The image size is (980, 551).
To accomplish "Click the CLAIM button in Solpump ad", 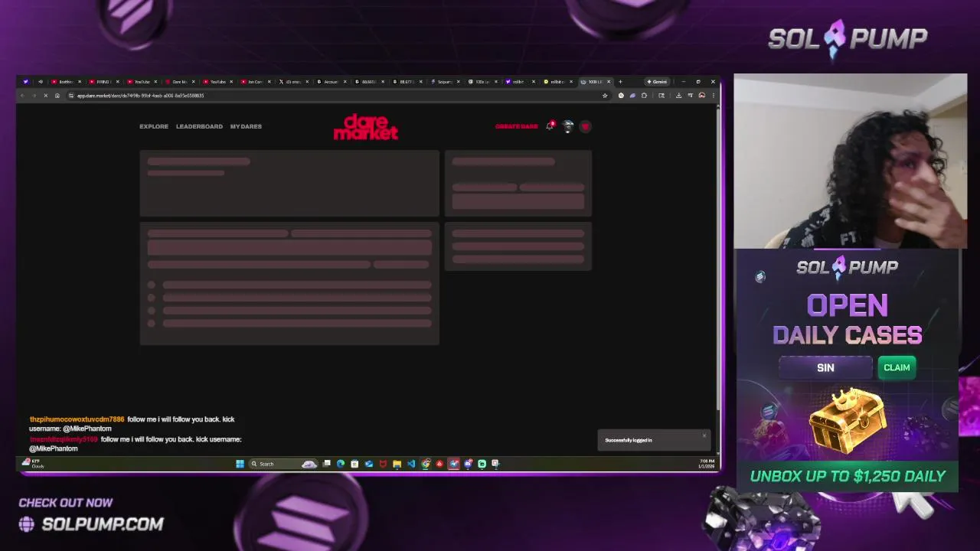I will 897,367.
